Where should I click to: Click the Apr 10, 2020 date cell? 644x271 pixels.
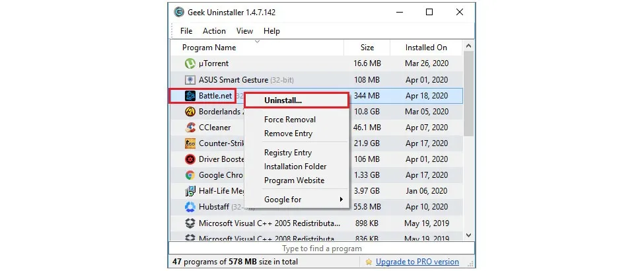[427, 207]
